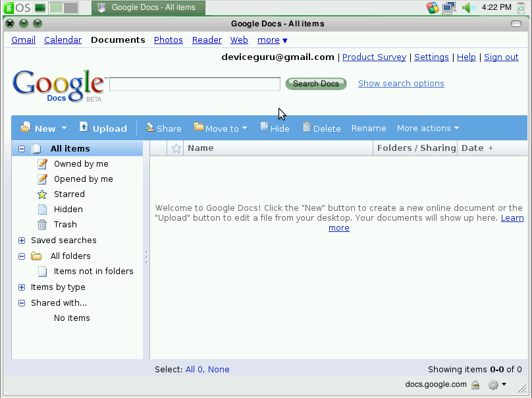Click the gOS logo in taskbar
The image size is (532, 398).
(x=17, y=7)
